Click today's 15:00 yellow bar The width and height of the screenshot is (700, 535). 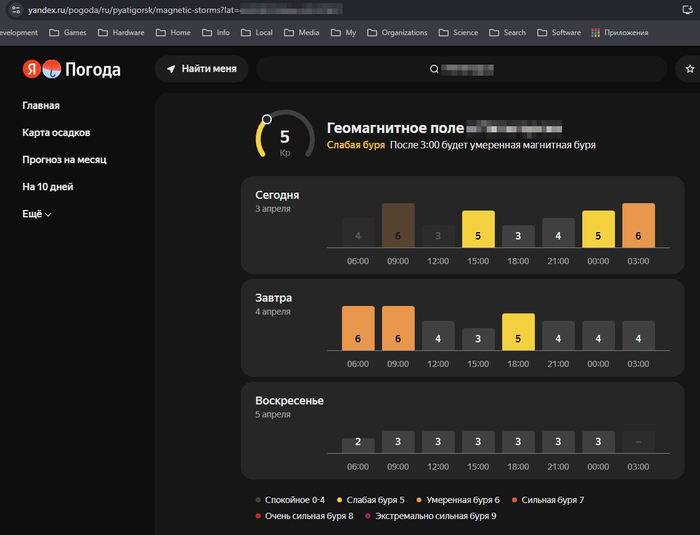[x=478, y=229]
